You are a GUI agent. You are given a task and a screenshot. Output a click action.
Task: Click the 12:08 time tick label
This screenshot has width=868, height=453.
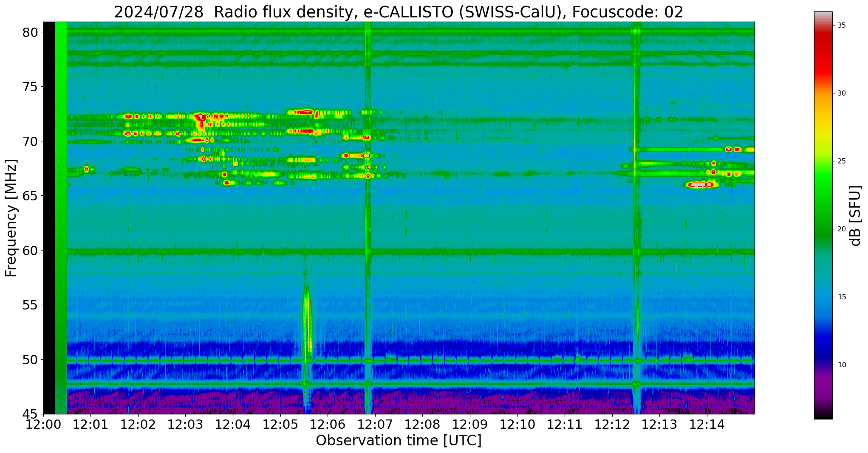tap(422, 425)
